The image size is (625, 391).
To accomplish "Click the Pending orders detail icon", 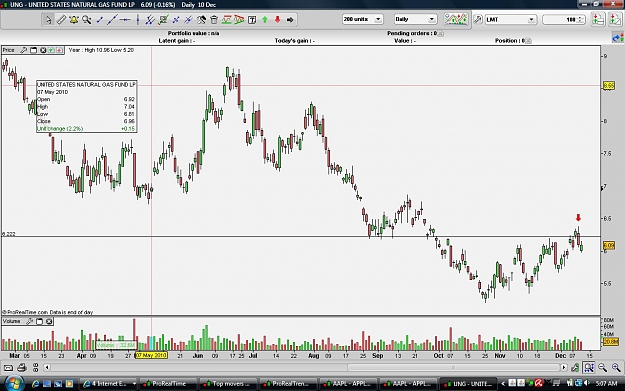I will pos(441,34).
